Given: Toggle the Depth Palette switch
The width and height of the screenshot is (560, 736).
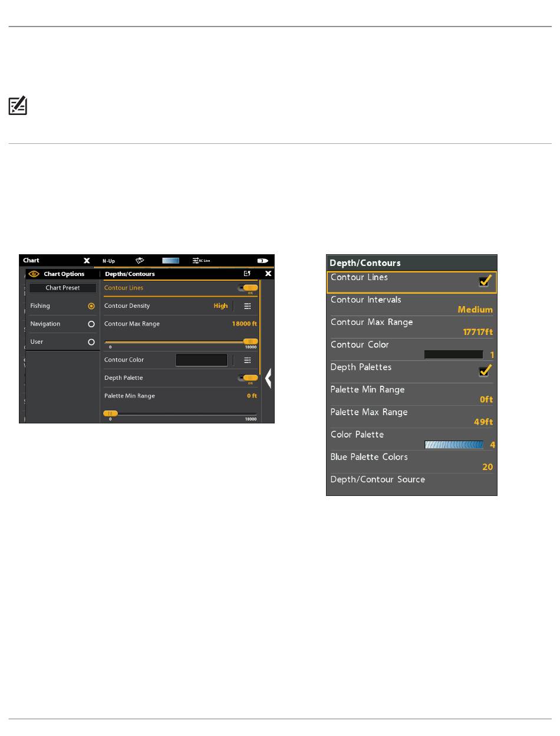Looking at the screenshot, I should coord(248,377).
